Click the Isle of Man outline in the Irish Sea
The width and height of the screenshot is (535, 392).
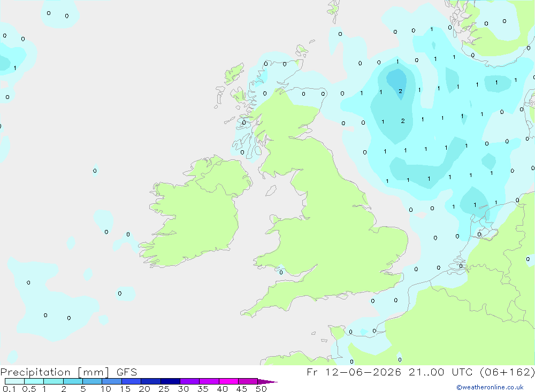point(271,191)
